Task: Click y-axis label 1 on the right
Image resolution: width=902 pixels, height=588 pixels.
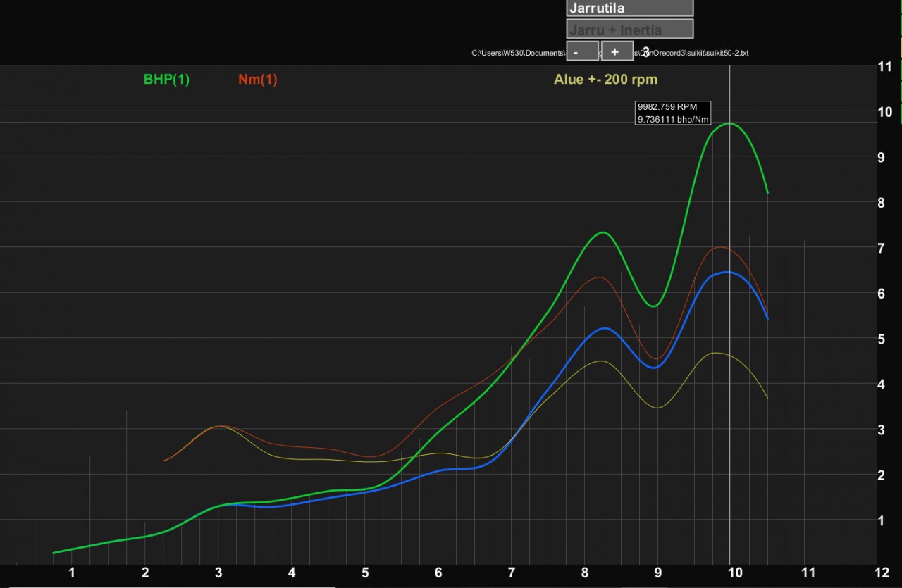Action: click(880, 520)
